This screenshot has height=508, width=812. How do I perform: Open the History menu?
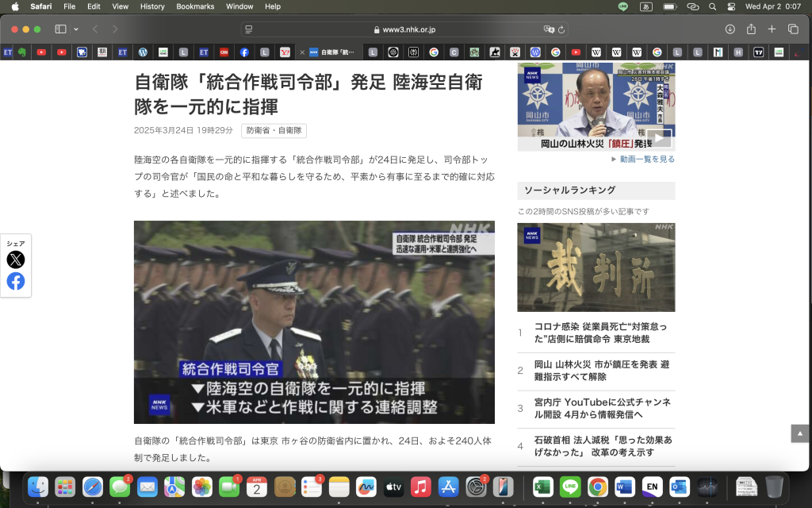tap(151, 6)
